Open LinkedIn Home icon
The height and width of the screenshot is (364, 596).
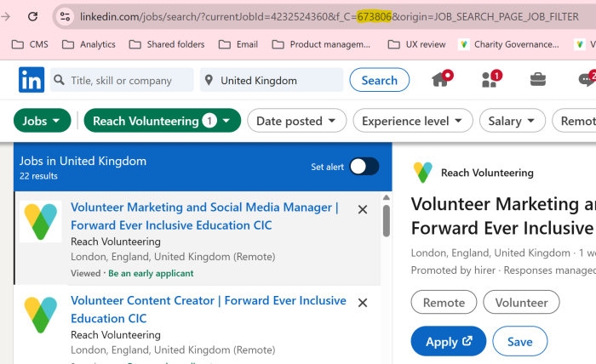coord(442,79)
